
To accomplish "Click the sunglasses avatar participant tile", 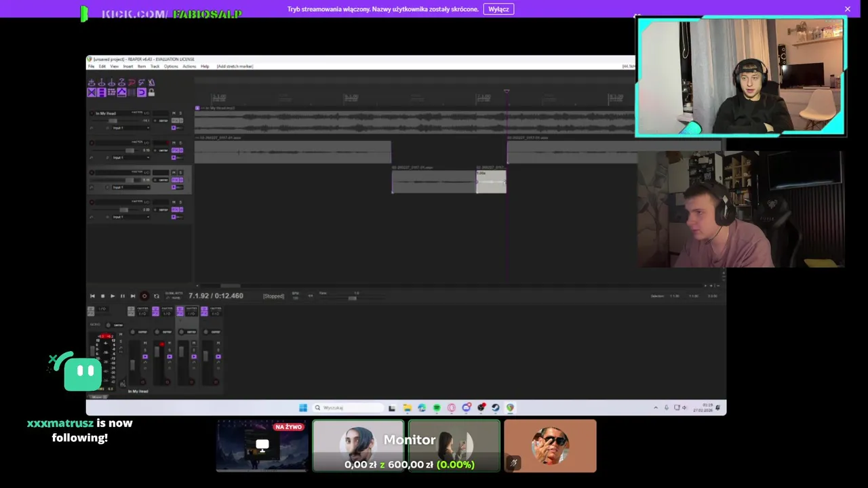I will click(550, 446).
